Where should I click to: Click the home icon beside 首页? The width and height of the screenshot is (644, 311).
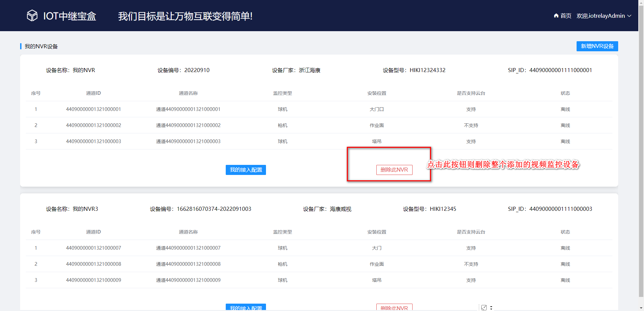(x=556, y=16)
